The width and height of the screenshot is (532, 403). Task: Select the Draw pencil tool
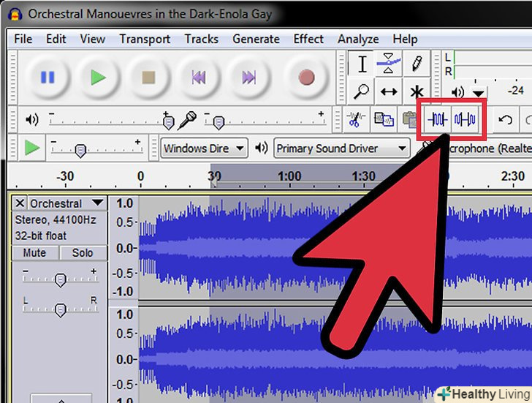417,64
